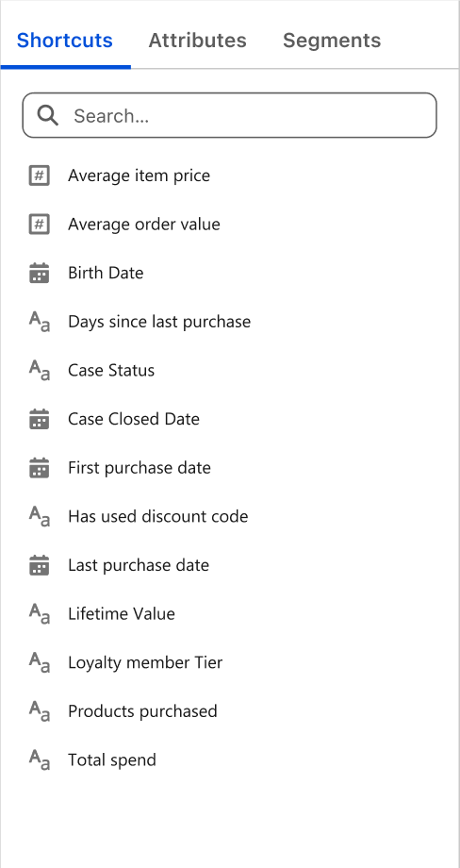Select the Products purchased shortcut
The width and height of the screenshot is (460, 868).
click(x=229, y=711)
